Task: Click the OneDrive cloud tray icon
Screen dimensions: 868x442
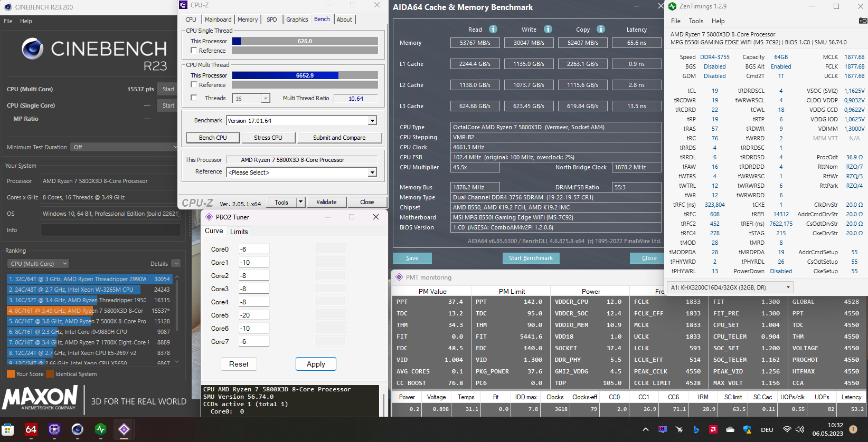Action: click(730, 429)
